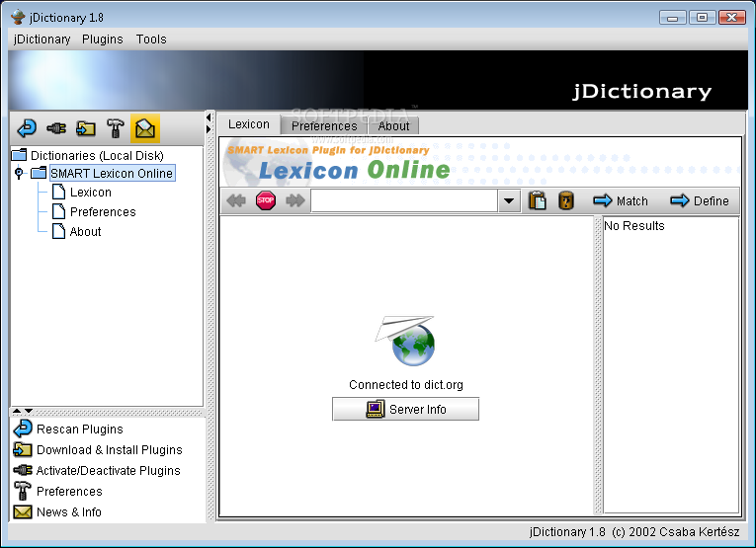Screen dimensions: 756x548
Task: Click the forward double-arrow navigation icon
Action: point(295,200)
